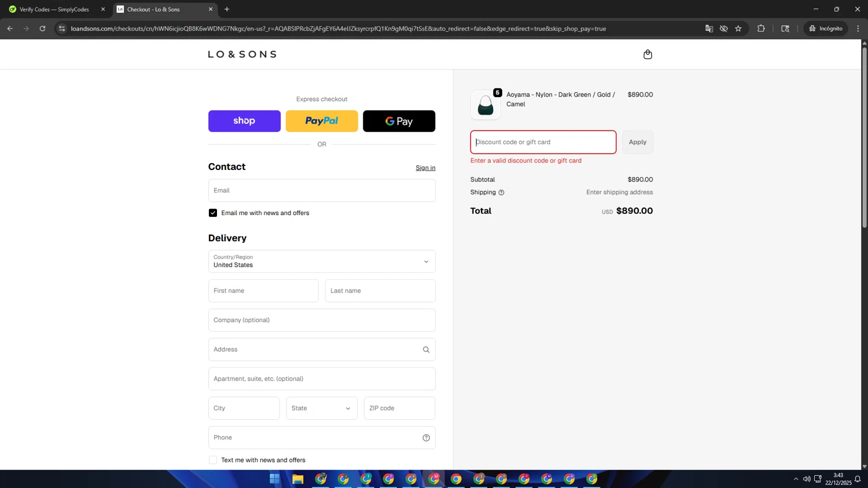Focus the discount code or gift card field

coord(543,142)
